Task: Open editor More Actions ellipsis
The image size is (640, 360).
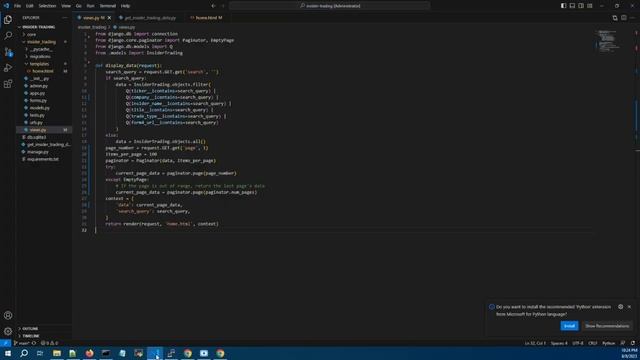Action: tap(633, 18)
